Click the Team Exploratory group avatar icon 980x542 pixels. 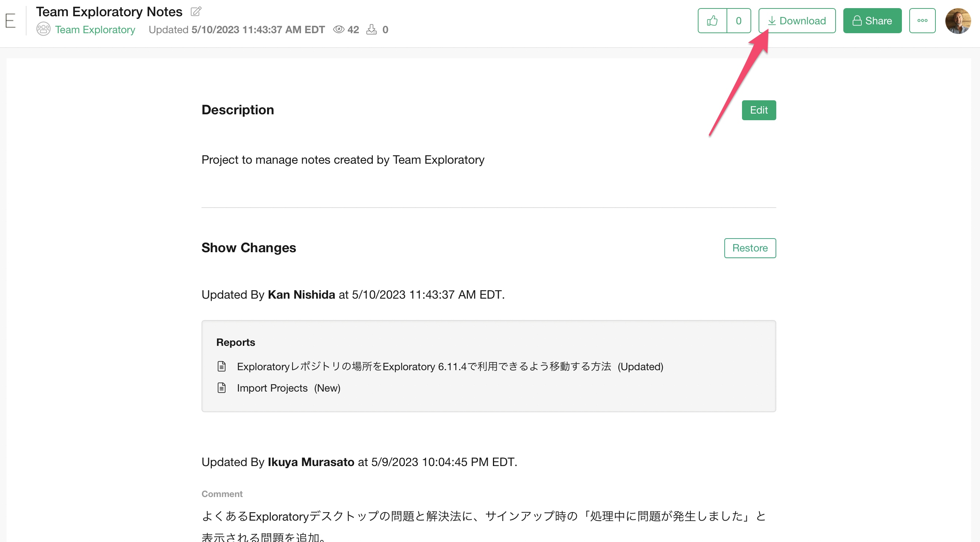click(x=43, y=29)
